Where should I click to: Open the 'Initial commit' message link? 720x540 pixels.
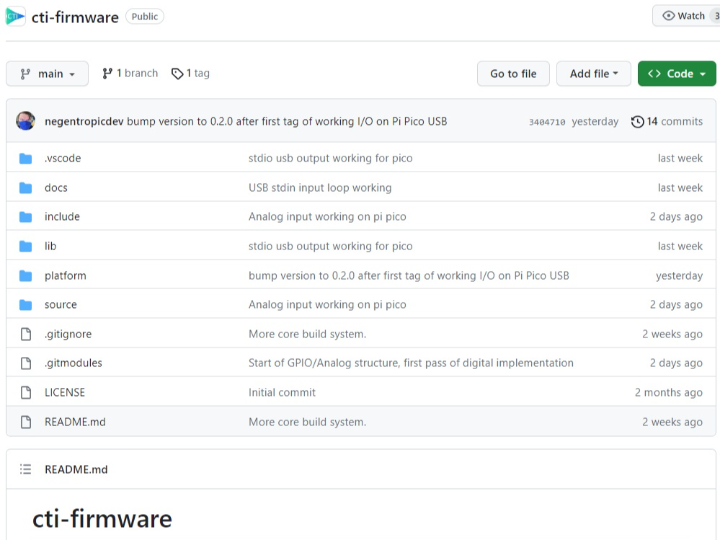point(282,392)
